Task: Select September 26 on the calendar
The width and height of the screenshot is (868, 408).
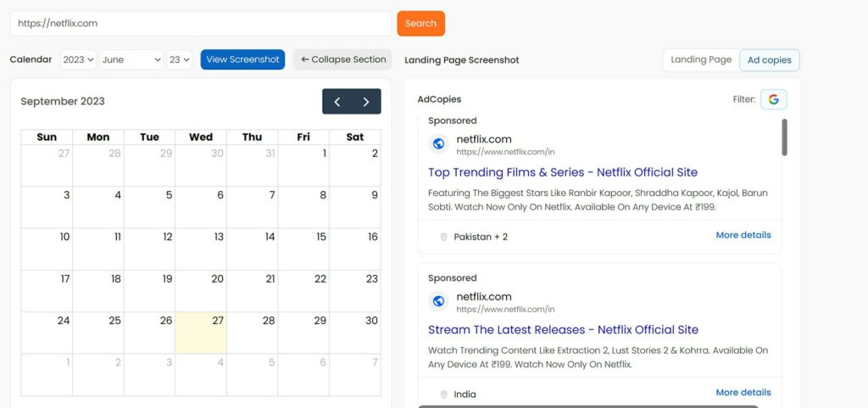Action: click(x=149, y=333)
